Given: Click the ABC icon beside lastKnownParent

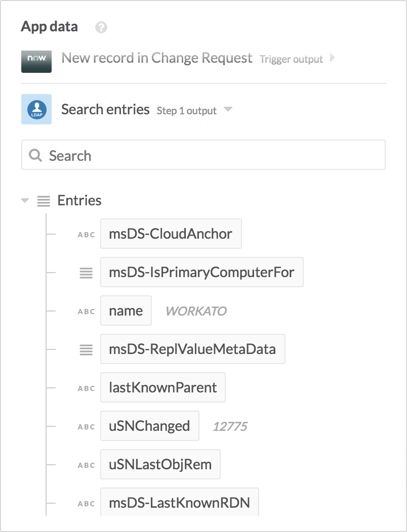Looking at the screenshot, I should coord(86,388).
